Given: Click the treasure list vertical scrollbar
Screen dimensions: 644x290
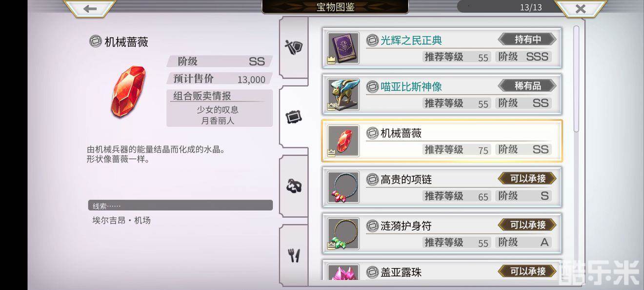Looking at the screenshot, I should tap(576, 78).
